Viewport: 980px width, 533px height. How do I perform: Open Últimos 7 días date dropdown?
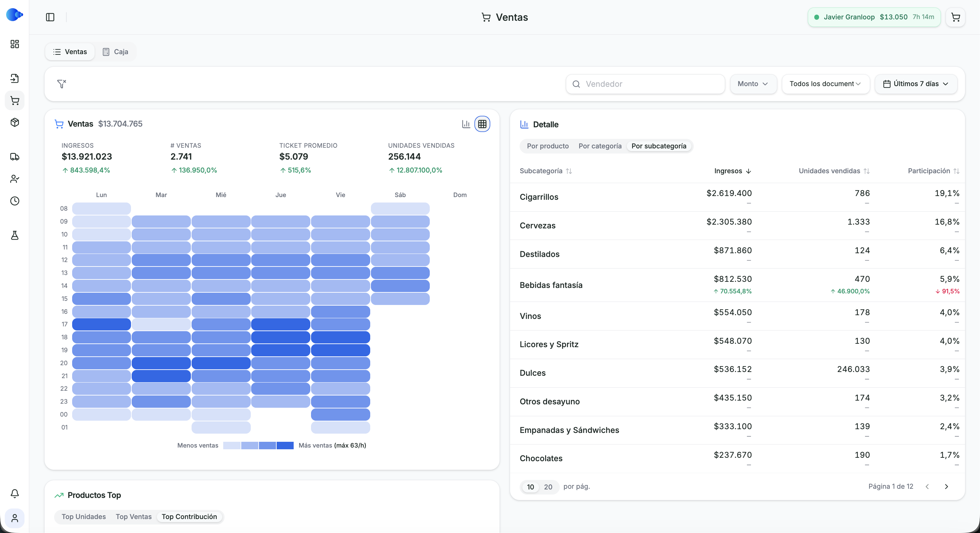click(x=916, y=84)
